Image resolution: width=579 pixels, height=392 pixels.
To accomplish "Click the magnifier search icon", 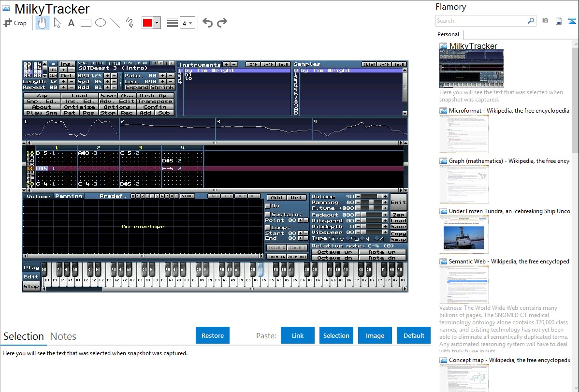I will point(531,21).
